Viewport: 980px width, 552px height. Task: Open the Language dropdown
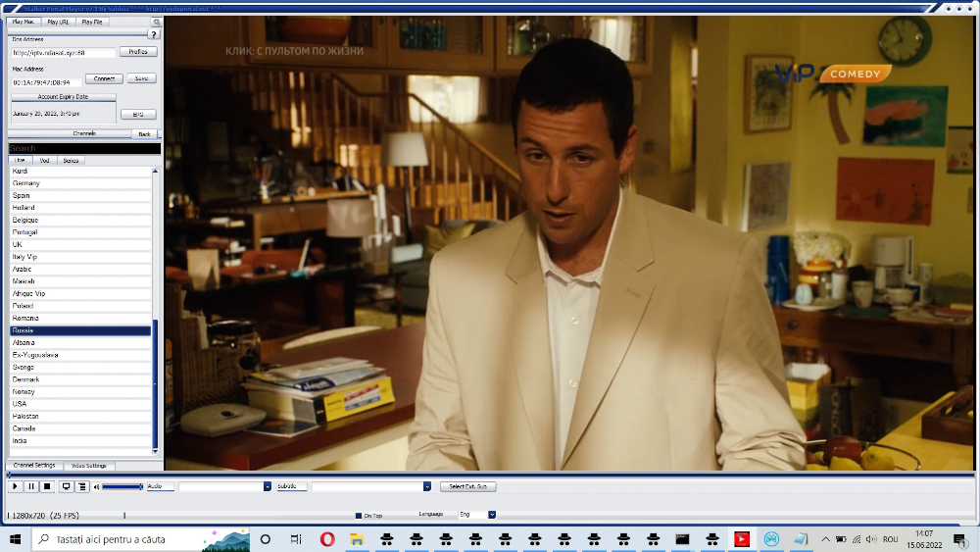(492, 515)
